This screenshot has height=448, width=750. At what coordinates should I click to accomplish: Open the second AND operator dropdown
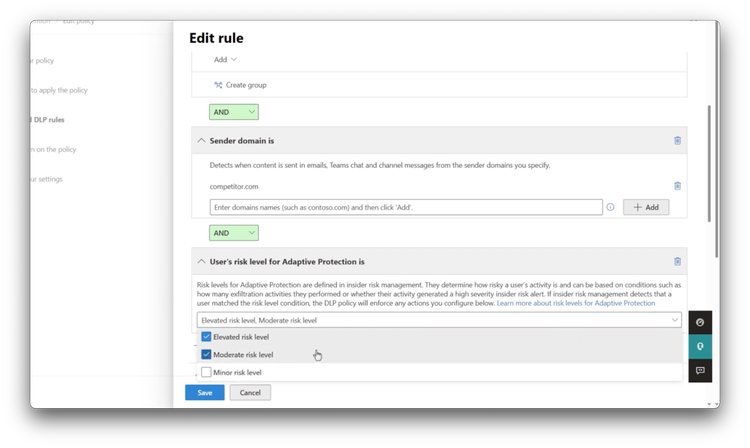coord(234,233)
